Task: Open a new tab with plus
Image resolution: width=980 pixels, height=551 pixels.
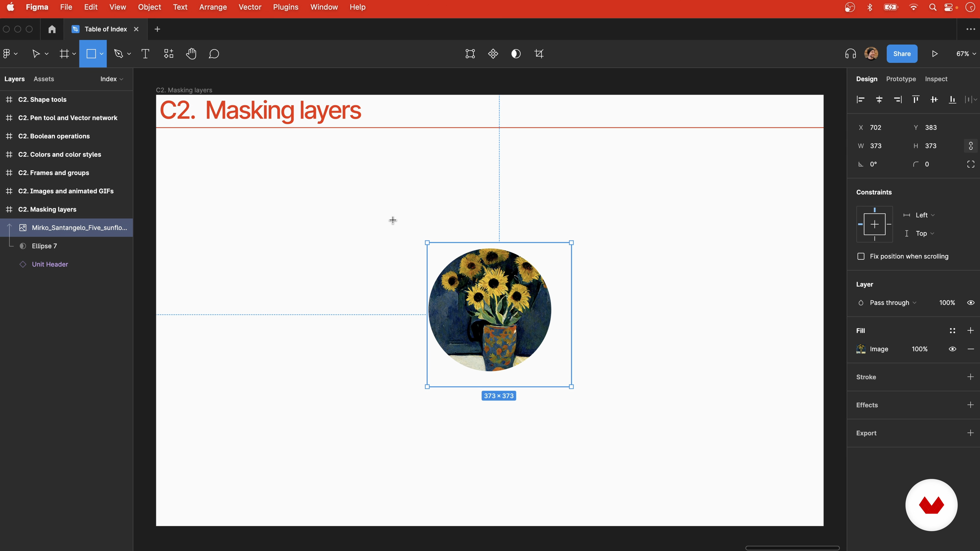Action: [x=157, y=29]
